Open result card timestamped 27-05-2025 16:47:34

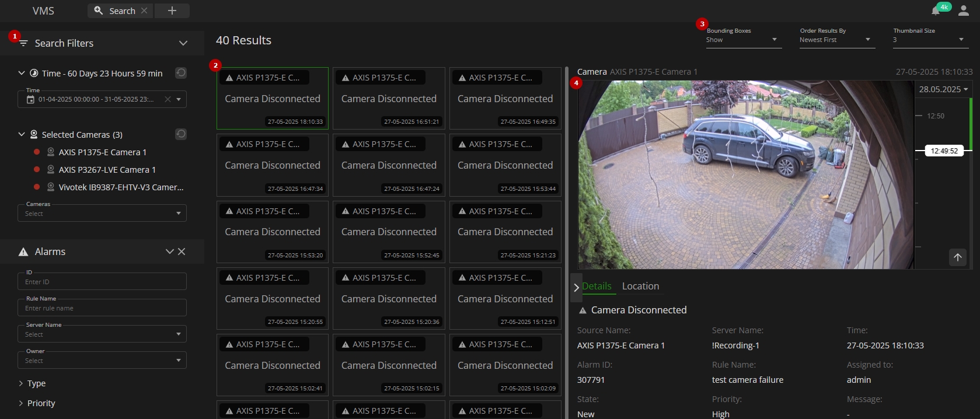pyautogui.click(x=273, y=165)
